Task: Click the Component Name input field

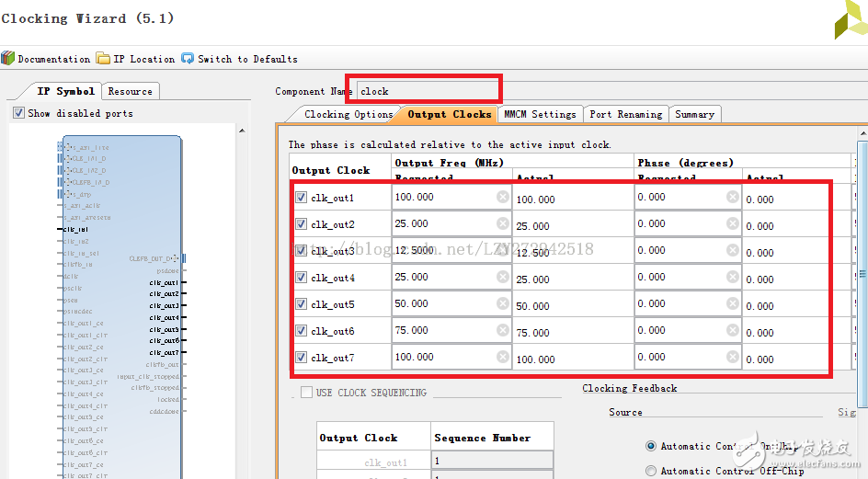Action: tap(428, 91)
